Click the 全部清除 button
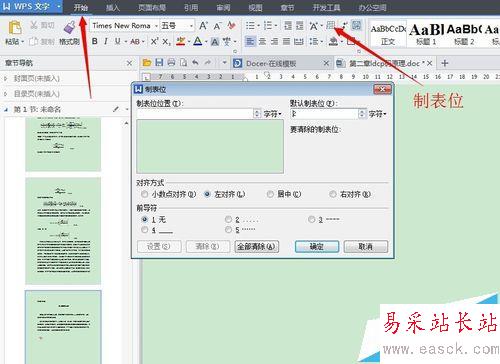 256,247
